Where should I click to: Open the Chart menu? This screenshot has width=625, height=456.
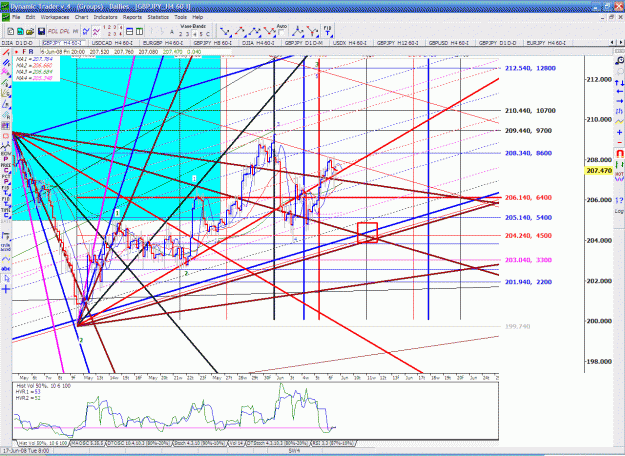click(81, 17)
